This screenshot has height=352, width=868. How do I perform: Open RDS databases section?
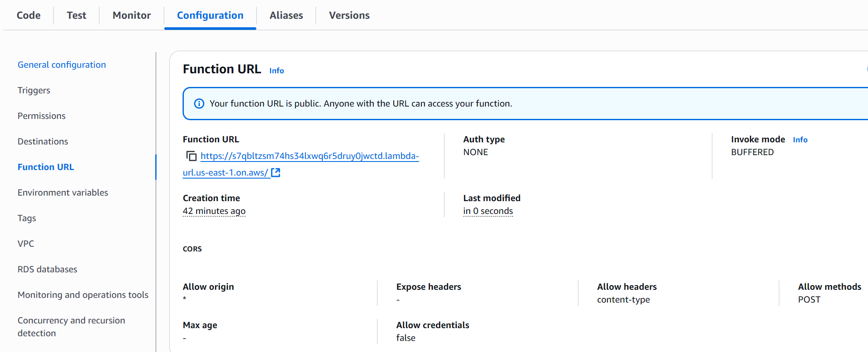coord(47,269)
